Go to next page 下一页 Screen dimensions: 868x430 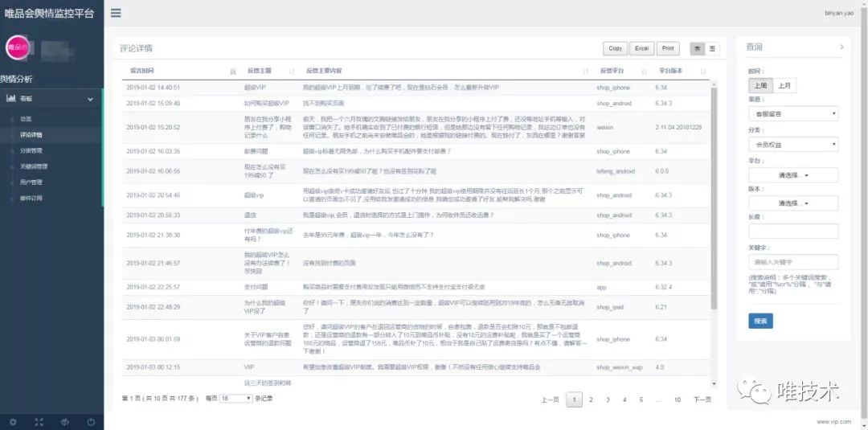[x=702, y=399]
